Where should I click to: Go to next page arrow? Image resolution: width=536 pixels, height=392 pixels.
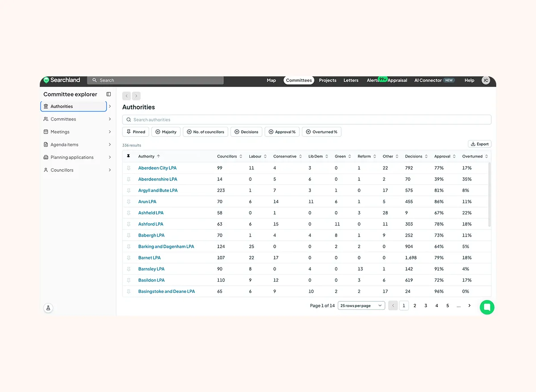point(469,305)
